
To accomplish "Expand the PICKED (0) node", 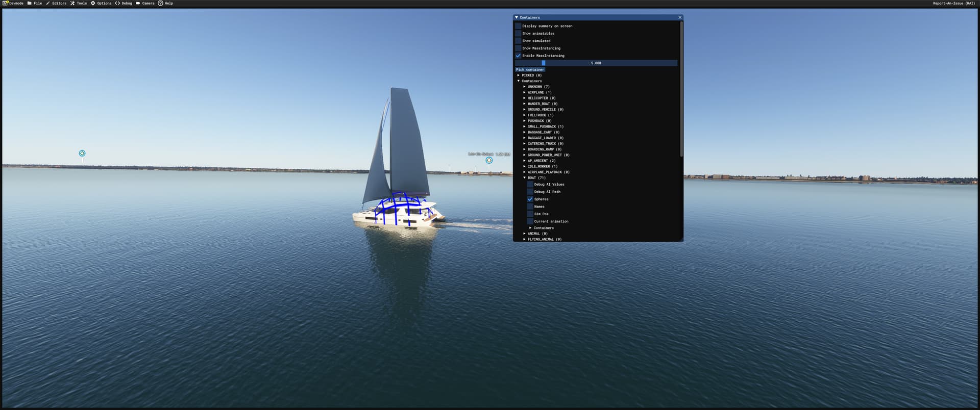I will [519, 75].
